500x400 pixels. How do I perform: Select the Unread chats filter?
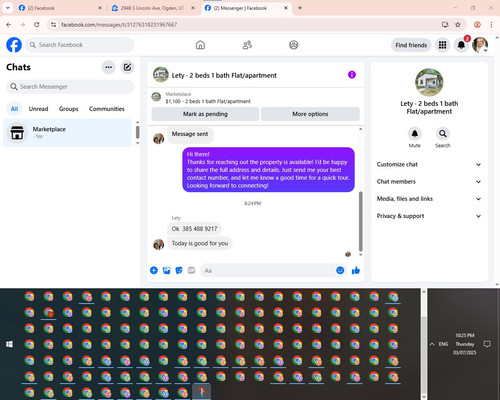pos(38,109)
